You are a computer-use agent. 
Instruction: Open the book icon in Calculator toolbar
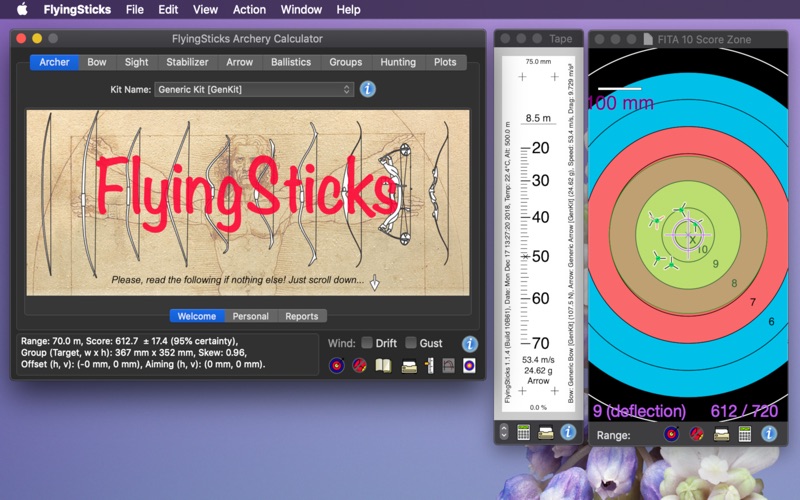coord(383,365)
